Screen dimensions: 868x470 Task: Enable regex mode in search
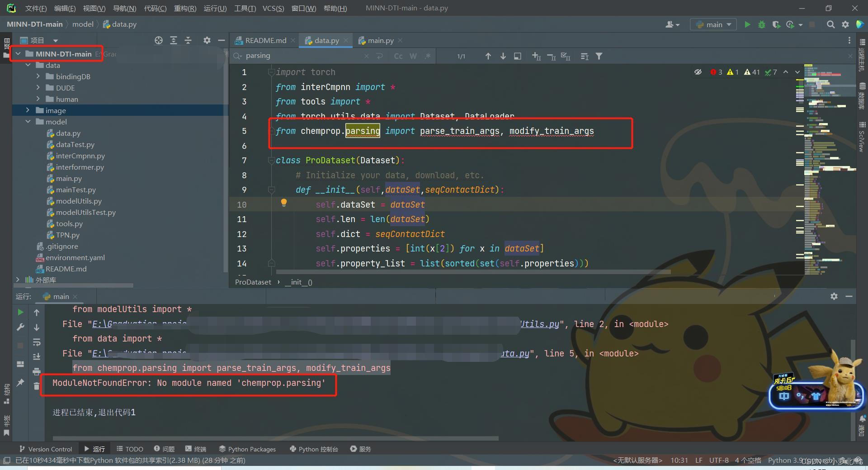click(428, 56)
